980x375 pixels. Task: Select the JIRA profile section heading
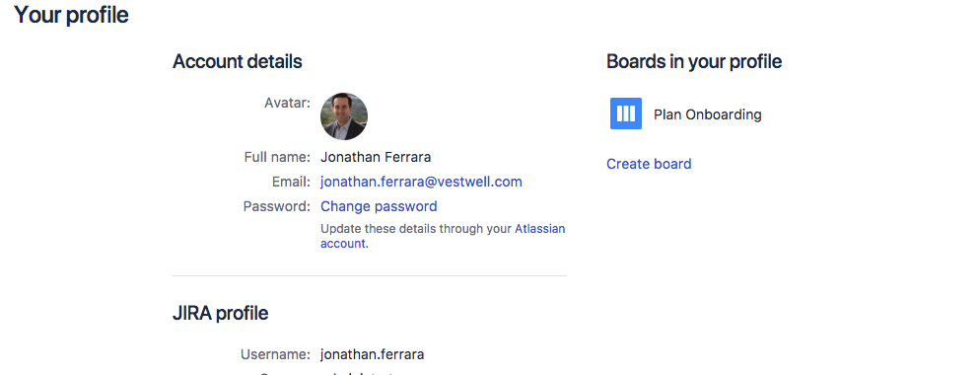221,313
